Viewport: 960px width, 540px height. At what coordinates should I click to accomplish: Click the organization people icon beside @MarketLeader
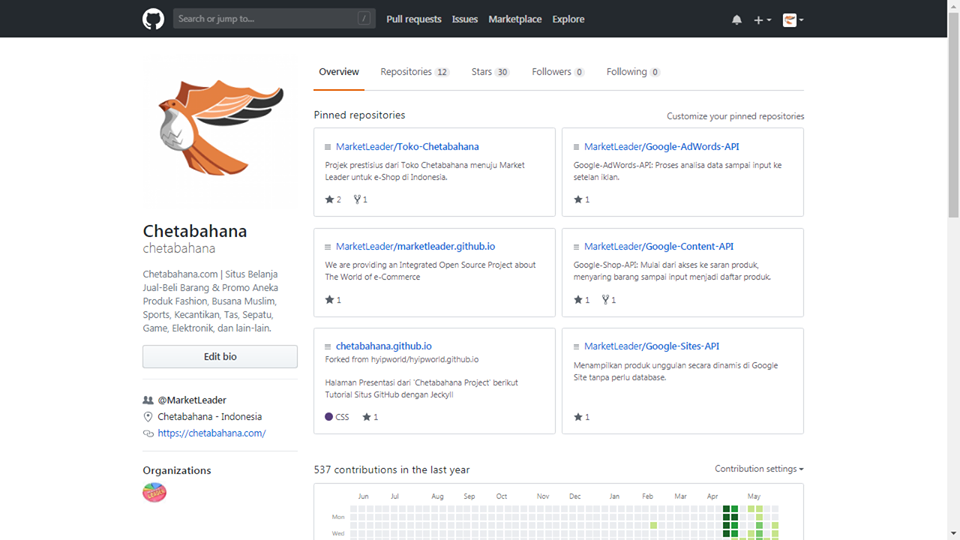pos(148,400)
